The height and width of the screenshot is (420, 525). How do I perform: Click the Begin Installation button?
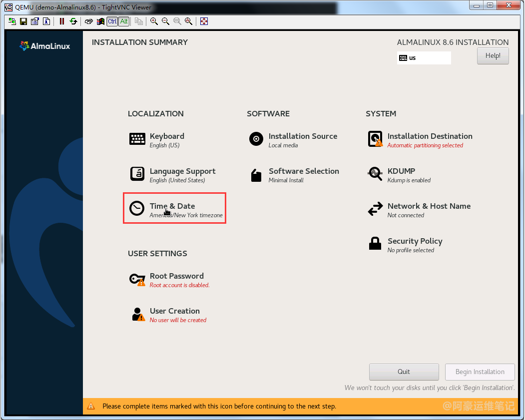click(480, 372)
